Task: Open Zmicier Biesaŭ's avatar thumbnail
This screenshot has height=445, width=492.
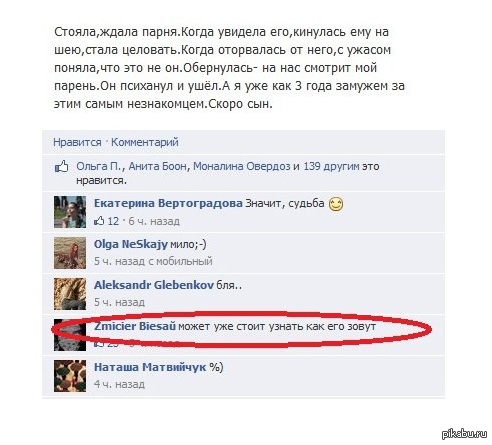Action: point(70,335)
